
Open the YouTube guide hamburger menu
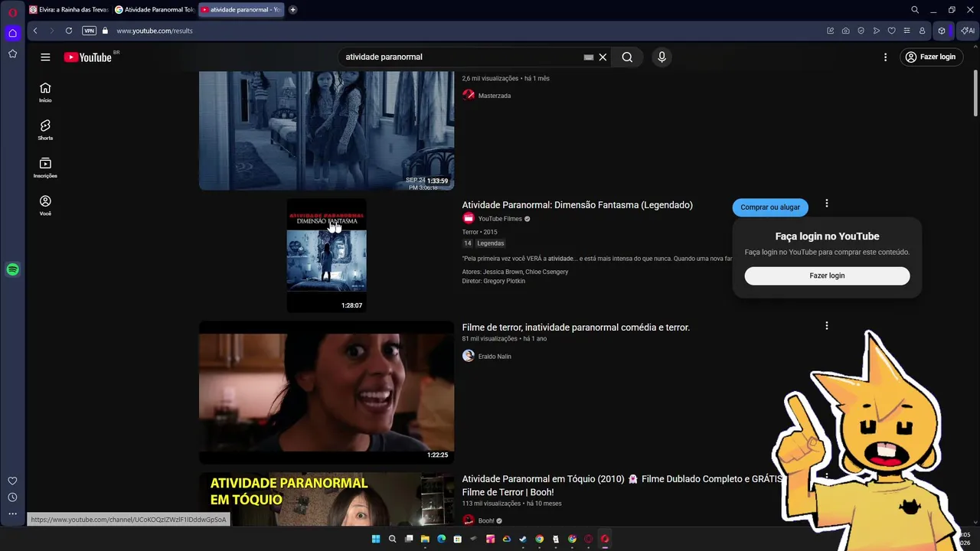click(45, 57)
